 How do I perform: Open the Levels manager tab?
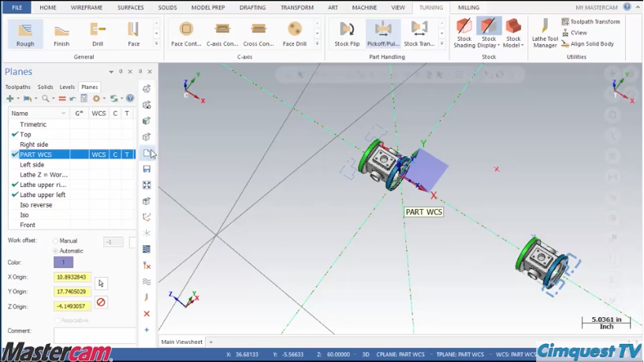click(x=67, y=87)
